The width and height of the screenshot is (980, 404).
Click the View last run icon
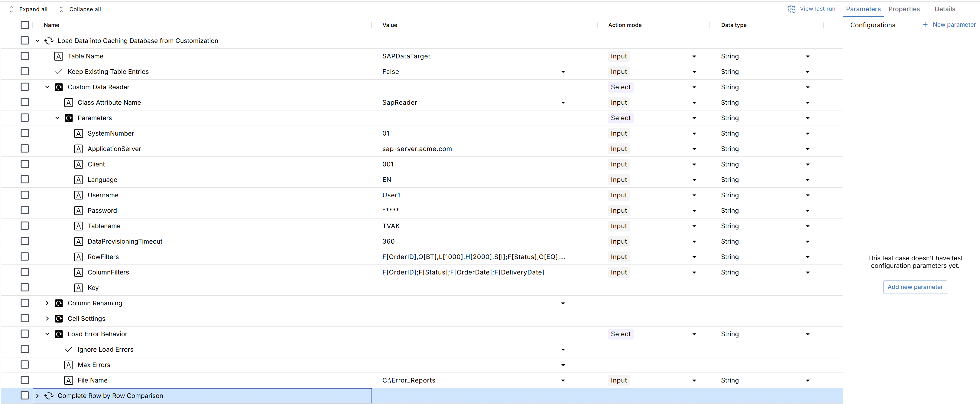(x=791, y=9)
